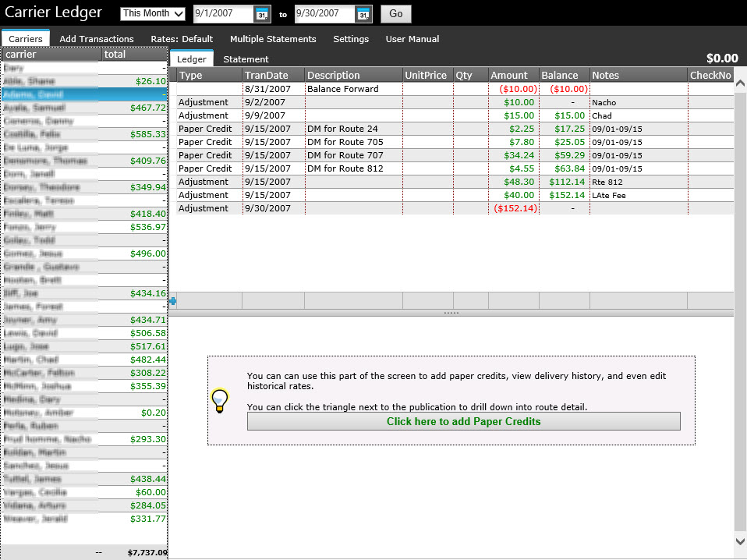The width and height of the screenshot is (747, 560).
Task: Switch to the Add Transactions tab
Action: pos(97,39)
